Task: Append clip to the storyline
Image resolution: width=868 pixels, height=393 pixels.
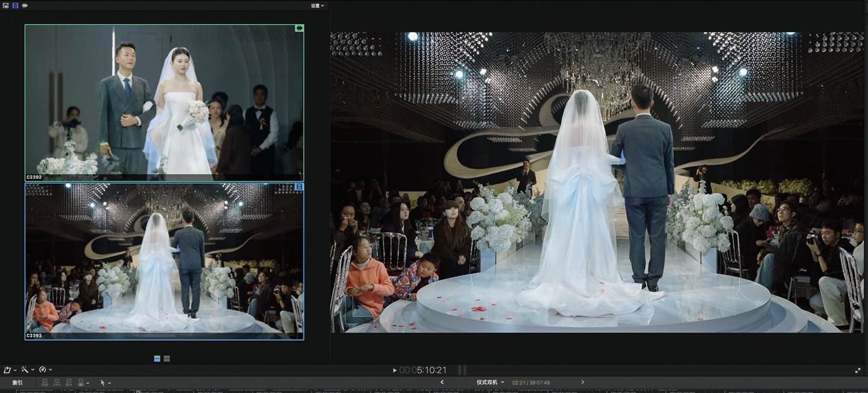Action: pyautogui.click(x=69, y=383)
